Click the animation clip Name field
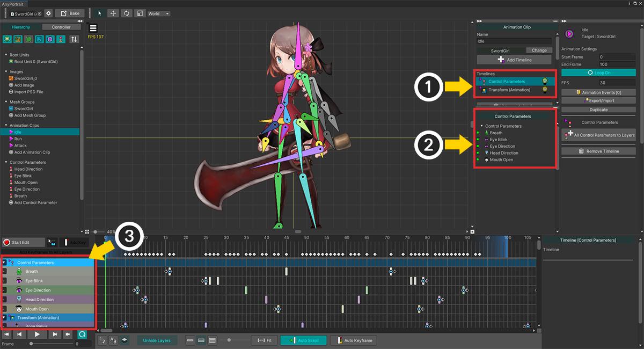644x349 pixels. [514, 41]
